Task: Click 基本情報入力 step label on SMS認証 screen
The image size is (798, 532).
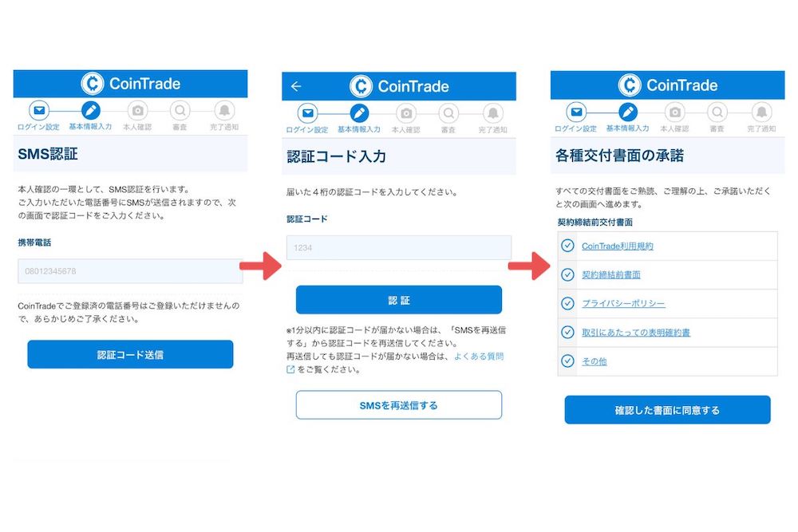Action: (91, 127)
